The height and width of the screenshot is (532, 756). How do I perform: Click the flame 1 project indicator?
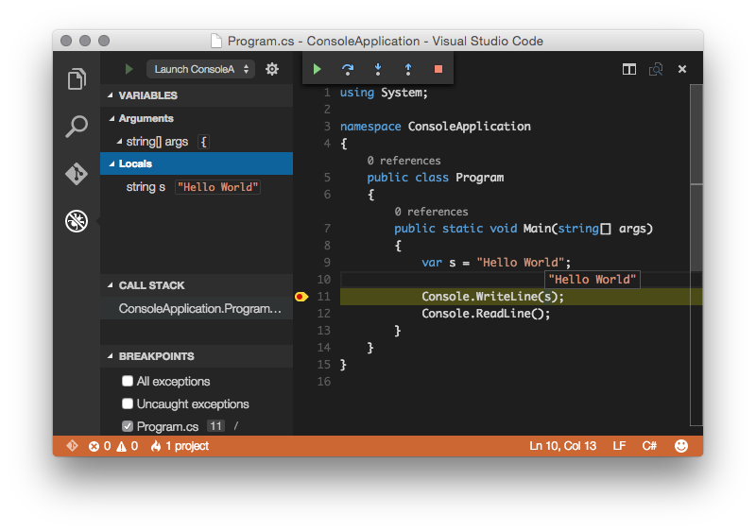coord(180,446)
